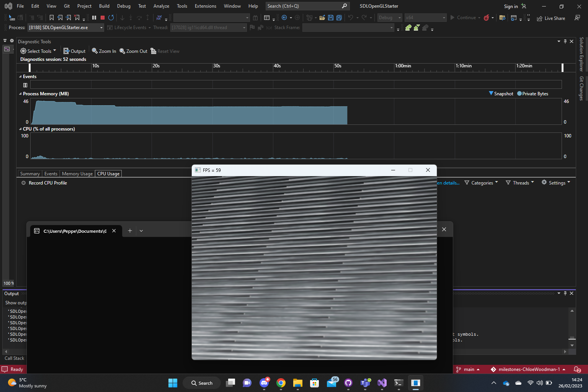Image resolution: width=588 pixels, height=392 pixels.
Task: Start Live Share session
Action: coord(551,18)
